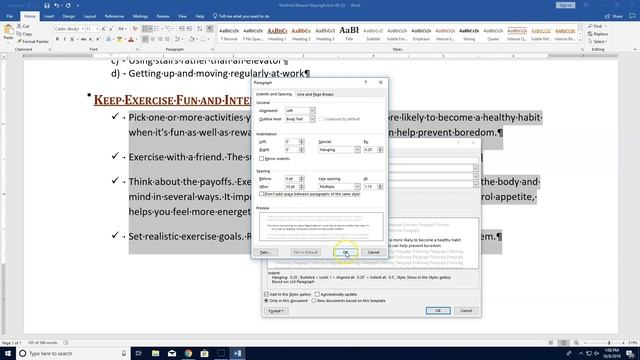The height and width of the screenshot is (360, 640).
Task: Open the Line spacing dropdown
Action: (357, 187)
